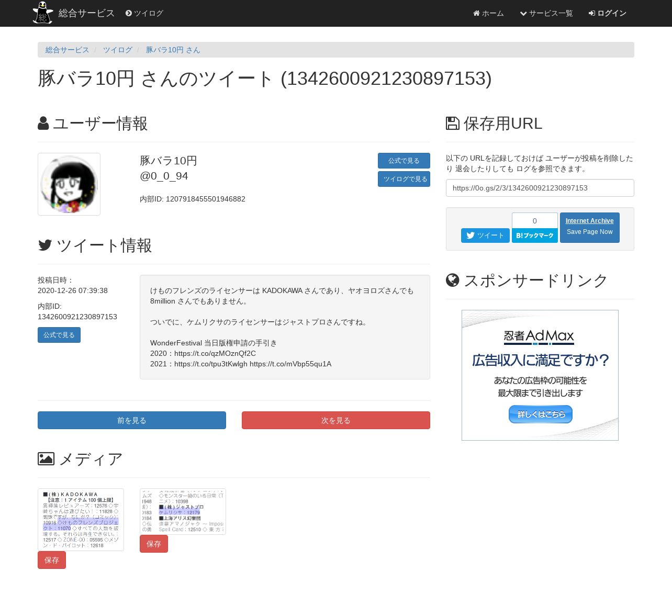Open ツイログ breadcrumb link
This screenshot has width=672, height=616.
tap(118, 50)
